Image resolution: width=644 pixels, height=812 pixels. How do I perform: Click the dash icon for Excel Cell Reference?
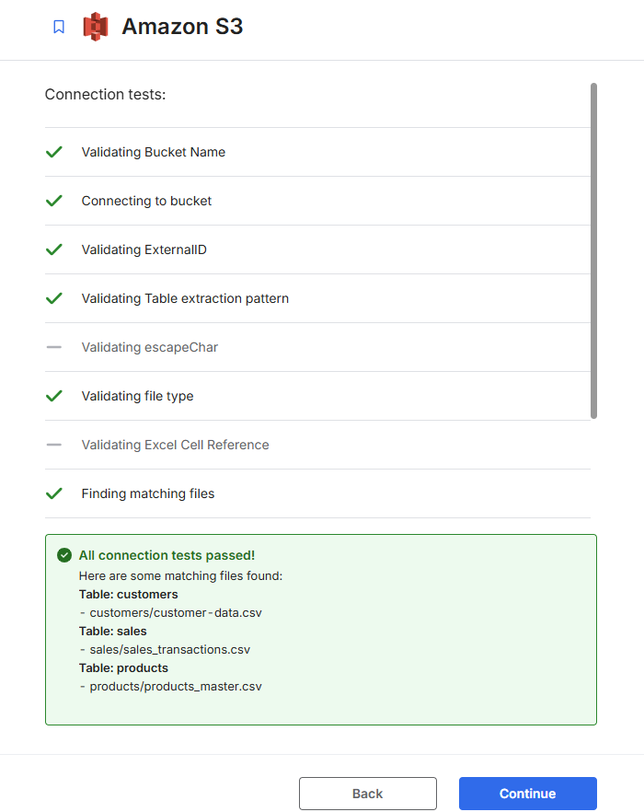pyautogui.click(x=54, y=445)
